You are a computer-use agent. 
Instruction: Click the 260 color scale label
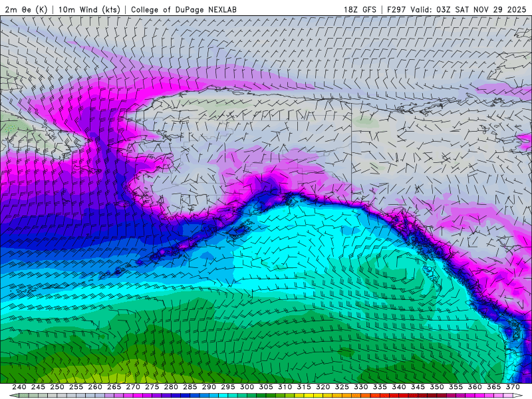95,387
